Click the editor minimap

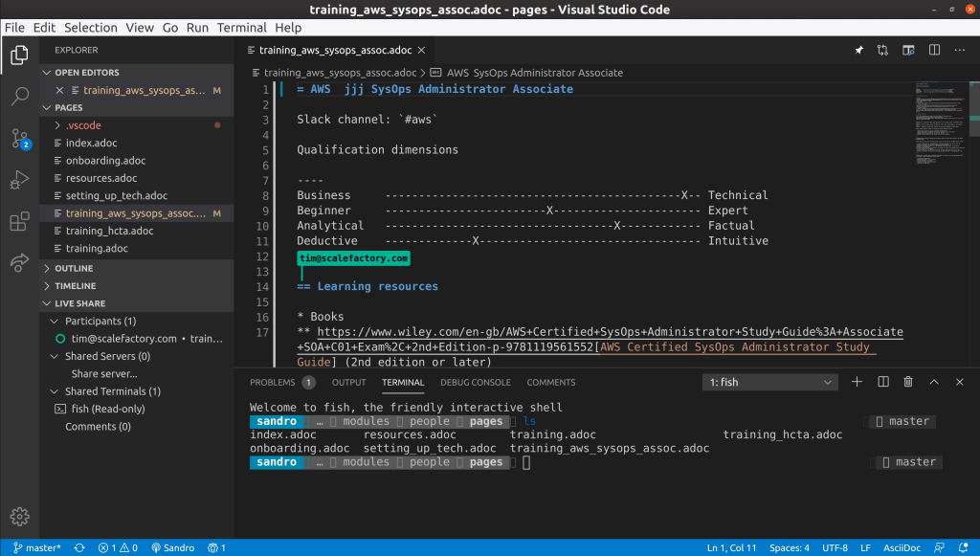(x=943, y=122)
